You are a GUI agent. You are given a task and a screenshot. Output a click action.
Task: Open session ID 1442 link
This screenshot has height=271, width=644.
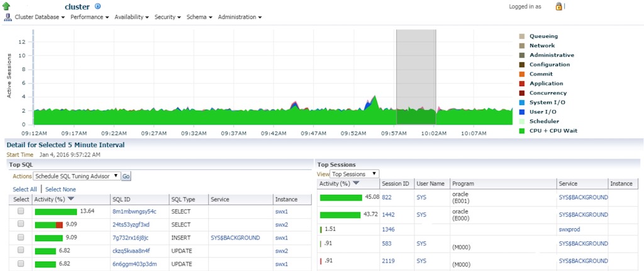click(387, 215)
